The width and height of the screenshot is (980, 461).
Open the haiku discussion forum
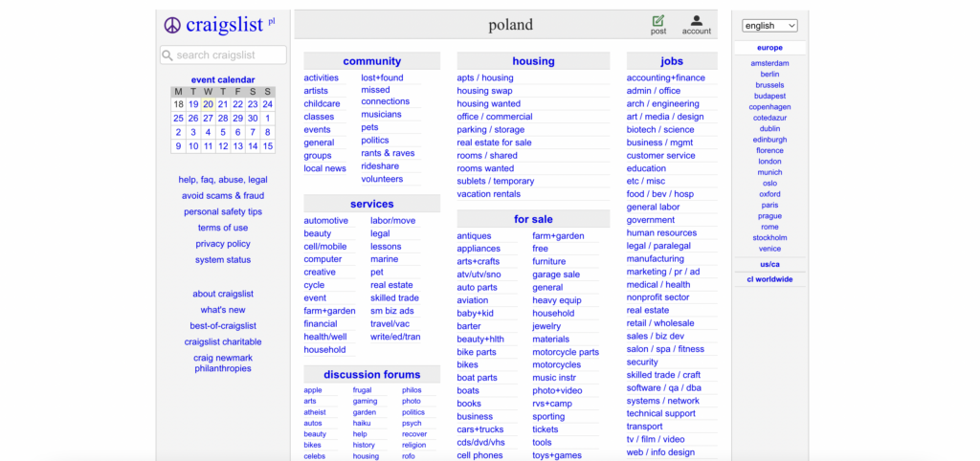tap(362, 423)
